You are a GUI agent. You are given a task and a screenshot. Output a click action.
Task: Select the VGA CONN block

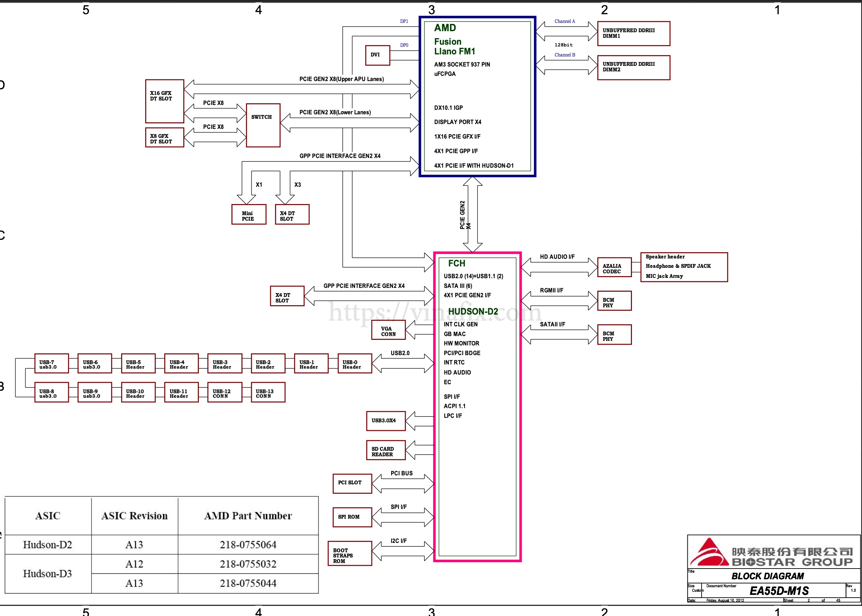pos(388,329)
